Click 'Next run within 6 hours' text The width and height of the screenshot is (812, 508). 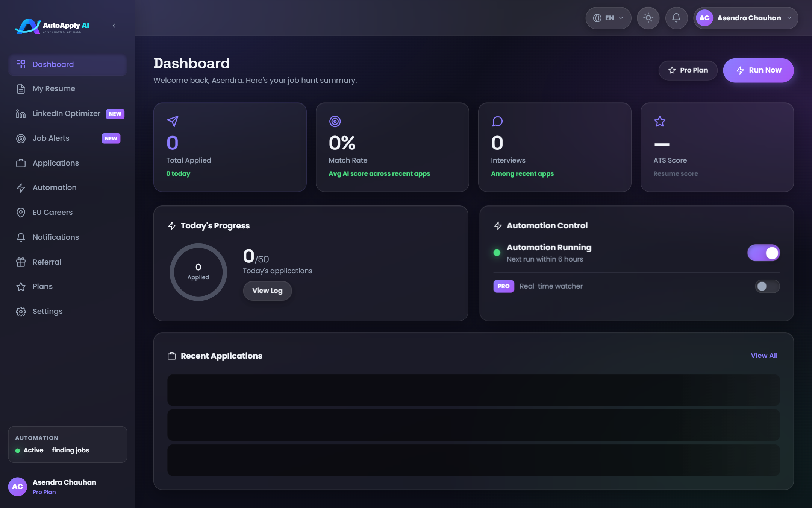point(545,259)
